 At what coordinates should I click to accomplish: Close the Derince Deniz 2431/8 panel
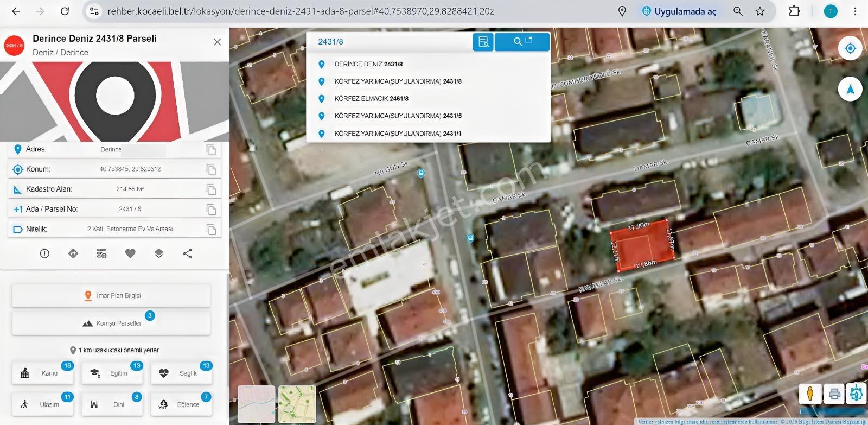218,42
